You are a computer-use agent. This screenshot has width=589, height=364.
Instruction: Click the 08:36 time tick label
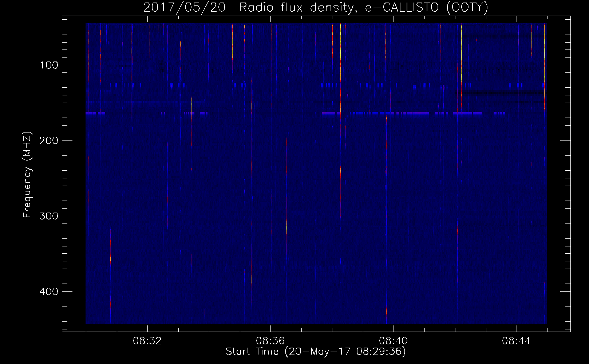270,341
